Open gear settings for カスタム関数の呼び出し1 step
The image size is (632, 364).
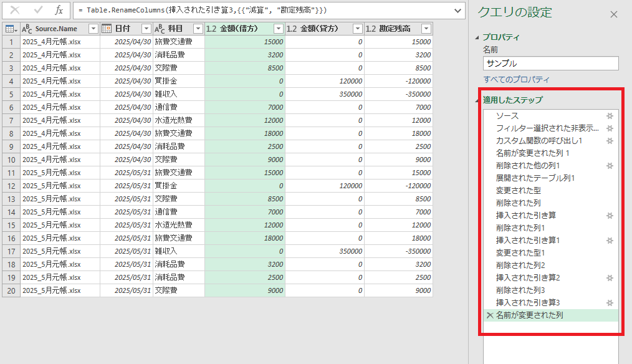click(x=610, y=141)
